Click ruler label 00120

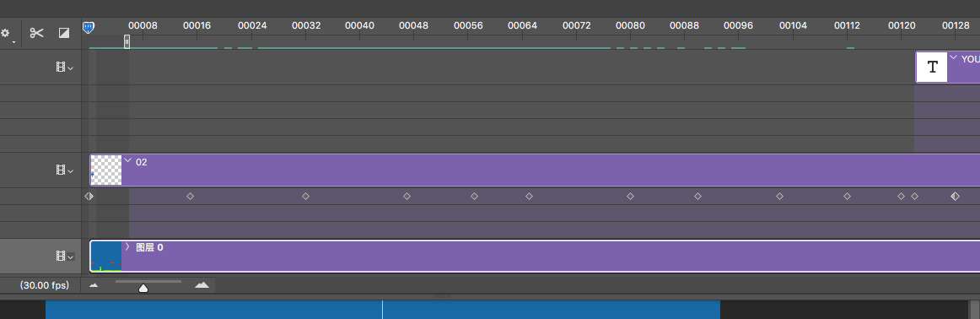pyautogui.click(x=902, y=25)
